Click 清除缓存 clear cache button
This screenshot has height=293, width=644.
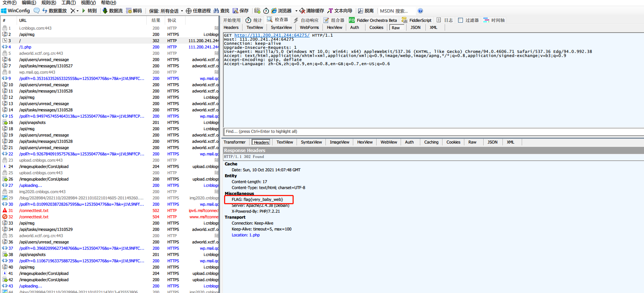(312, 11)
